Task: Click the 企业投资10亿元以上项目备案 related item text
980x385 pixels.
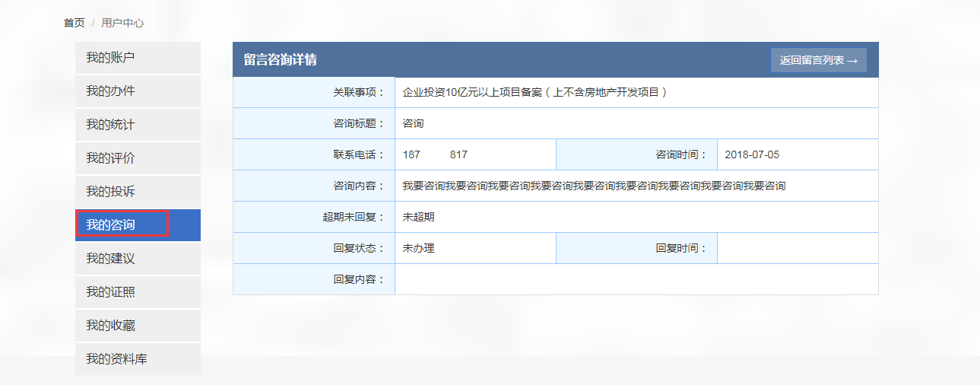Action: click(x=534, y=93)
